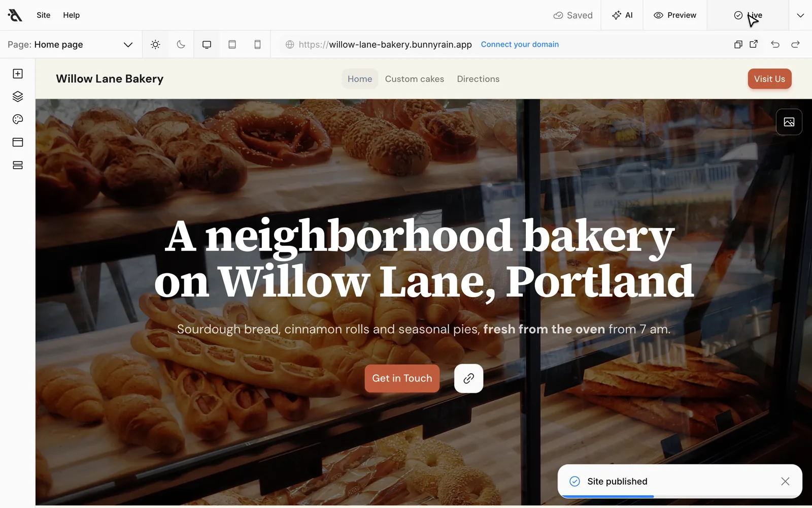812x508 pixels.
Task: Undo the last change
Action: click(775, 44)
